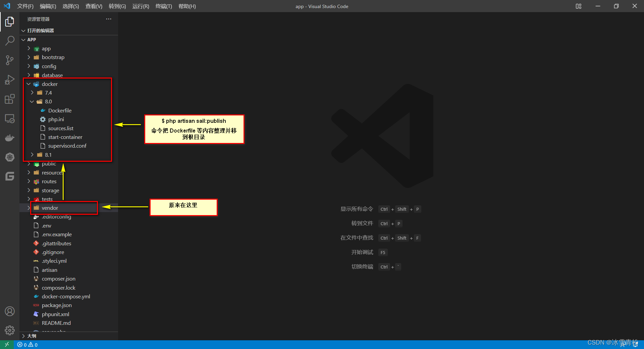Open docker-compose.yml file
This screenshot has width=644, height=349.
(x=66, y=297)
